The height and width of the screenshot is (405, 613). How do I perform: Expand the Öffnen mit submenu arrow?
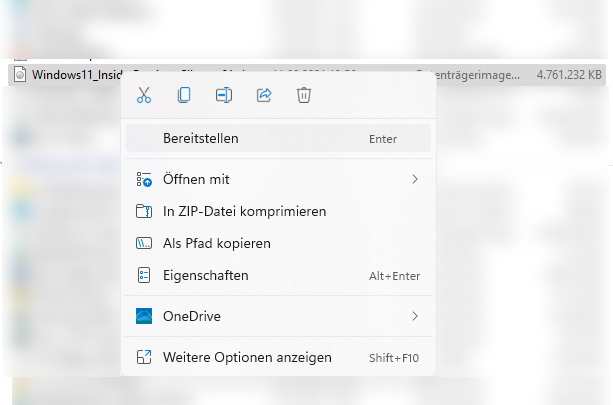pyautogui.click(x=414, y=180)
